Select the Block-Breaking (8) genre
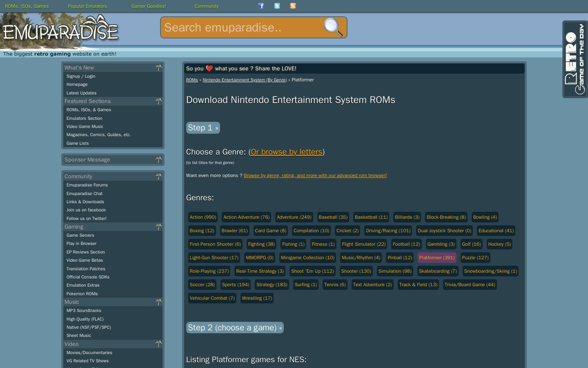 tap(446, 217)
